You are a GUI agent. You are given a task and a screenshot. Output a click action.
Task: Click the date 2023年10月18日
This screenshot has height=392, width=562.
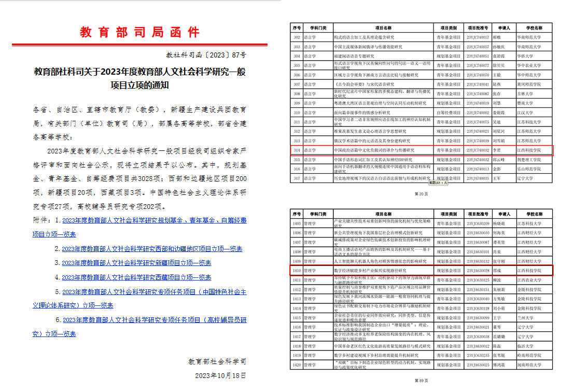coord(220,375)
